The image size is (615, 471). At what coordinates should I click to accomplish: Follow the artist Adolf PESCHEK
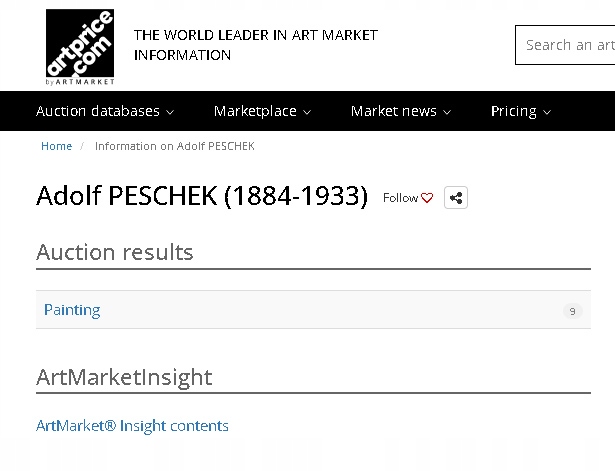(x=400, y=198)
